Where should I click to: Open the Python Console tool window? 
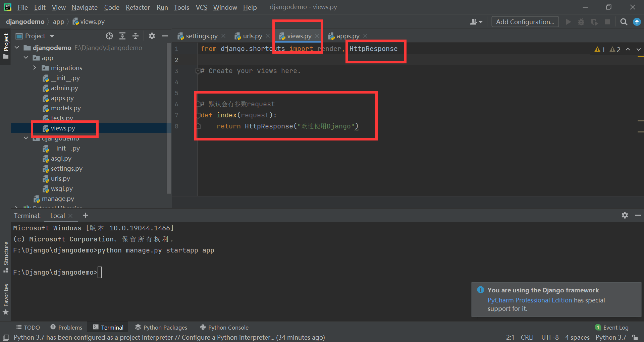point(224,328)
